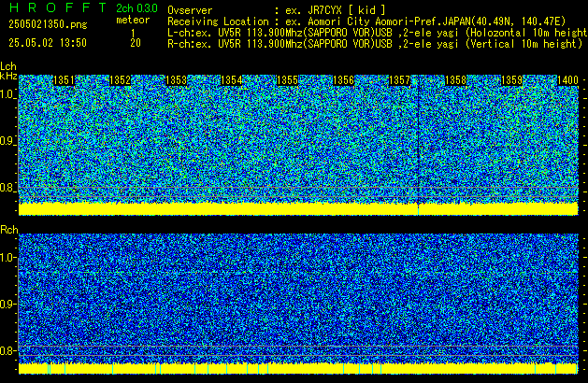The height and width of the screenshot is (383, 588).
Task: Click the Rch 0.8 kHz axis label
Action: pyautogui.click(x=7, y=350)
